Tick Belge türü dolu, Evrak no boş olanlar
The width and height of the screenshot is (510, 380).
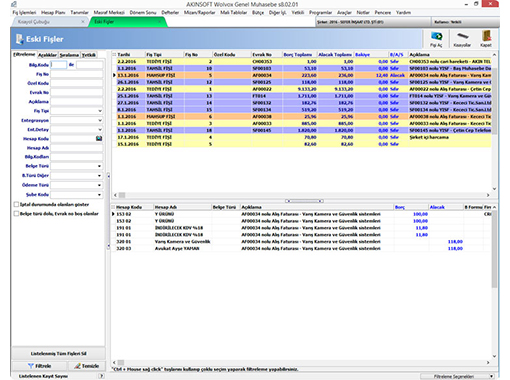click(x=16, y=214)
